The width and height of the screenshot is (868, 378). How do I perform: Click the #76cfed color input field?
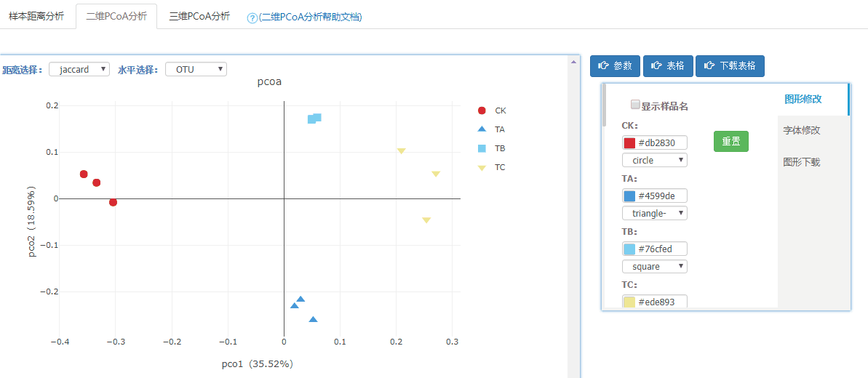[655, 249]
